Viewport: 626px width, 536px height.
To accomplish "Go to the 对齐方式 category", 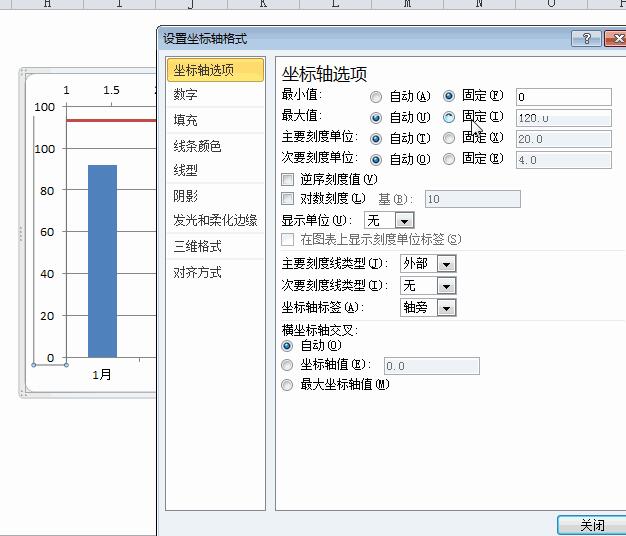I will tap(198, 272).
